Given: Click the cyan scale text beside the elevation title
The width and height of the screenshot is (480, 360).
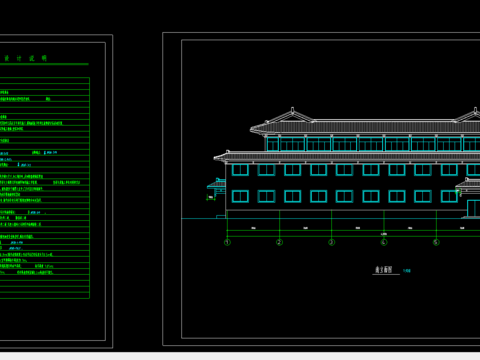Looking at the screenshot, I should tap(407, 271).
